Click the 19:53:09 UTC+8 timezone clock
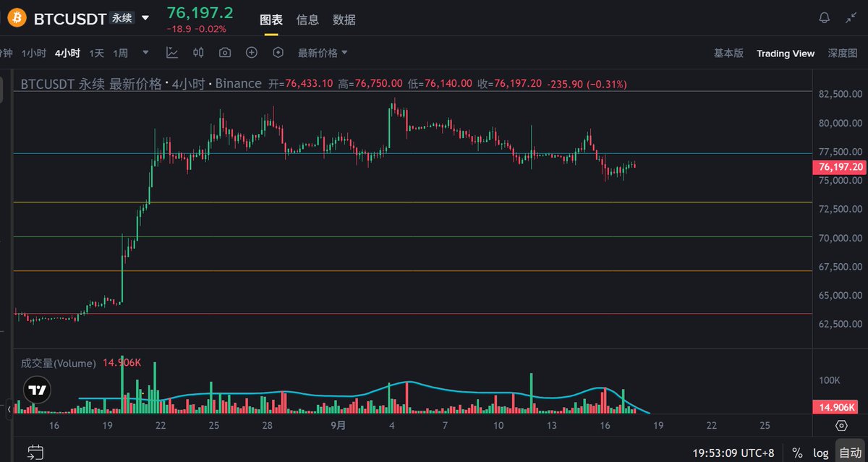Screen dimensions: 868x462 [733, 453]
